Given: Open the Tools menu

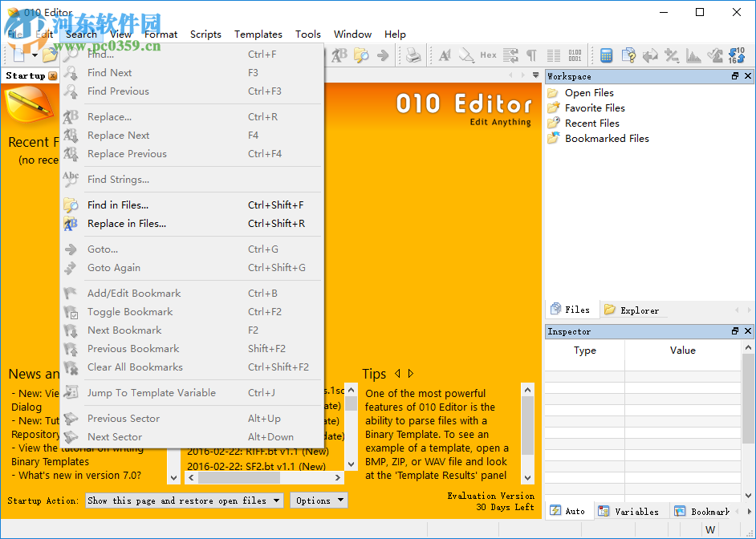Looking at the screenshot, I should (307, 34).
